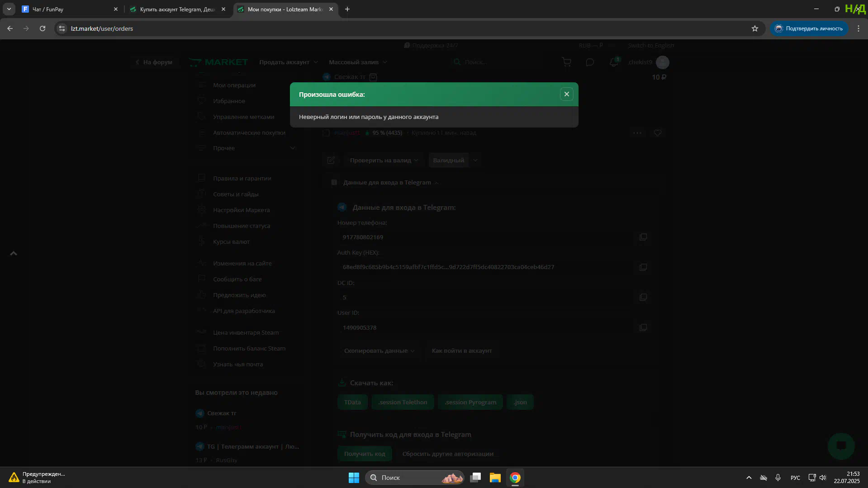
Task: Click the На форум link
Action: click(x=154, y=62)
